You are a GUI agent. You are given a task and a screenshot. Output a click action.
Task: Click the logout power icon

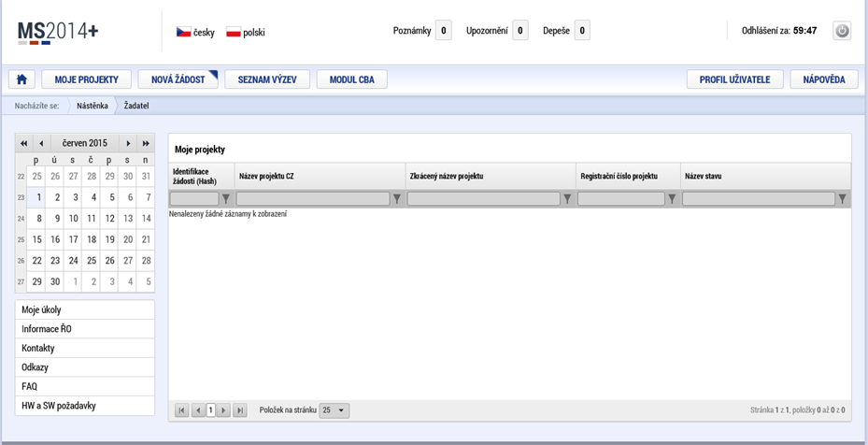pyautogui.click(x=842, y=31)
